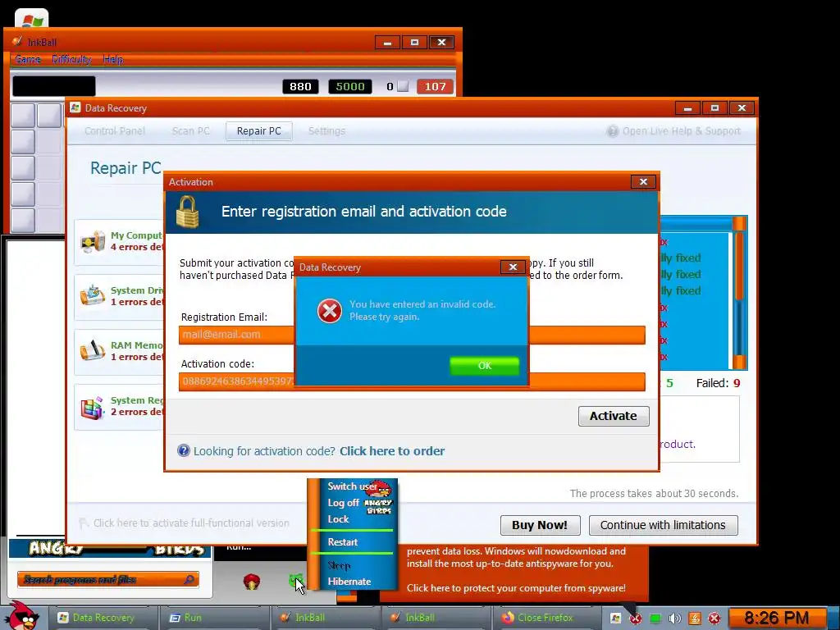Click the spyware protection balloon message
This screenshot has height=630, width=840.
(516, 569)
